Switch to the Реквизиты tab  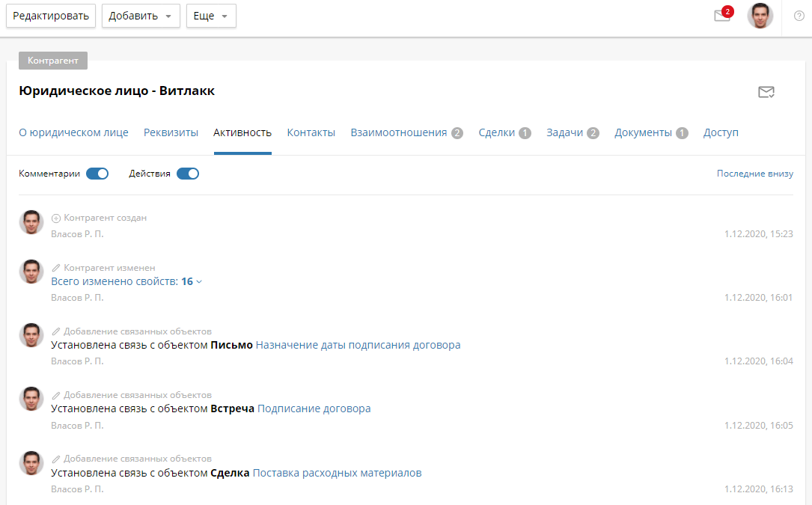(x=171, y=132)
